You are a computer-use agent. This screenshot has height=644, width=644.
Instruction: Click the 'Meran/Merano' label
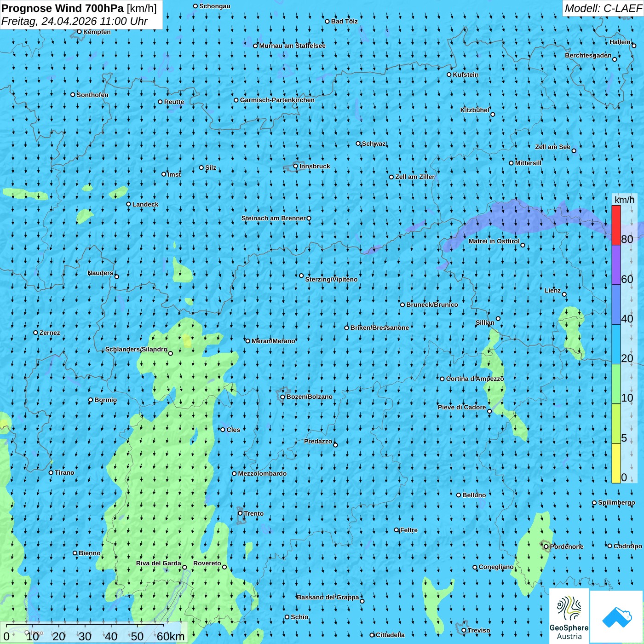click(x=273, y=341)
